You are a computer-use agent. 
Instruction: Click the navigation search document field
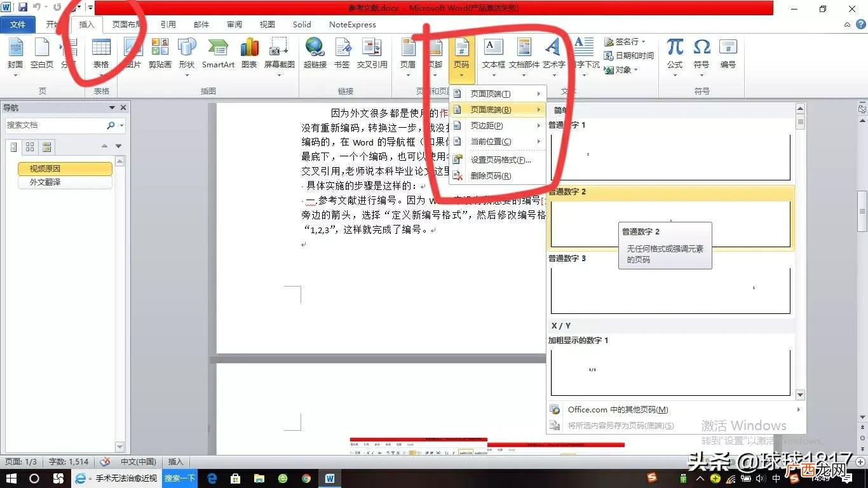click(56, 125)
